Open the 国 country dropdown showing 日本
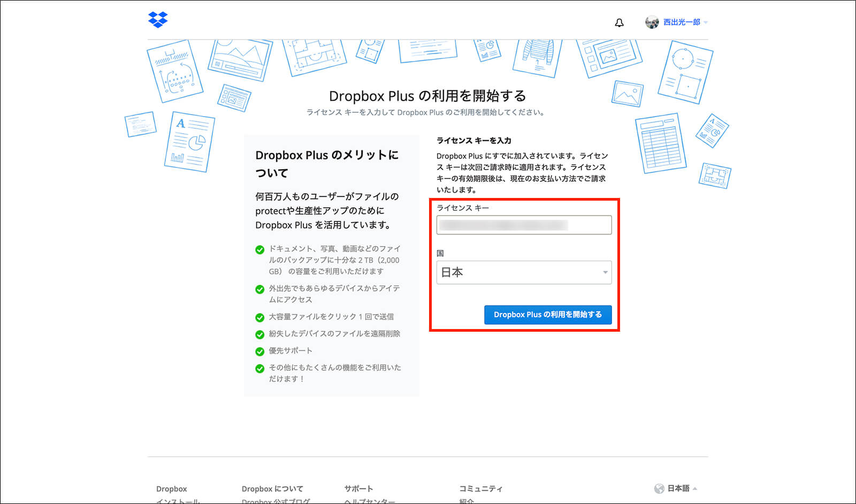856x504 pixels. [x=524, y=272]
